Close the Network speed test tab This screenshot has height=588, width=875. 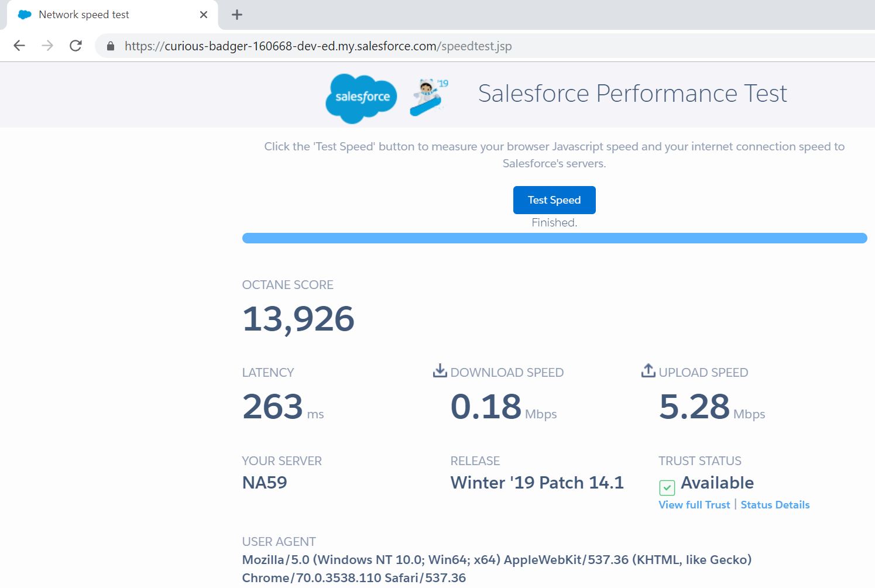(204, 15)
